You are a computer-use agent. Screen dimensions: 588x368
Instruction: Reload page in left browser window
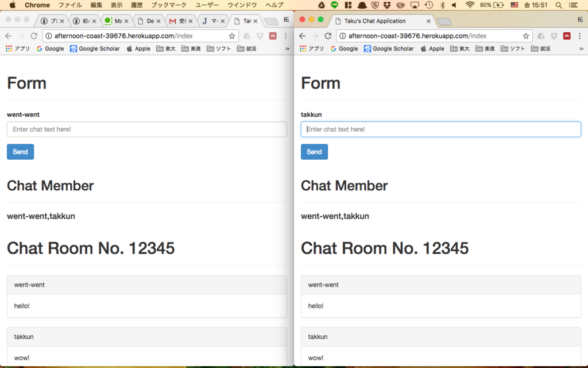click(x=34, y=36)
